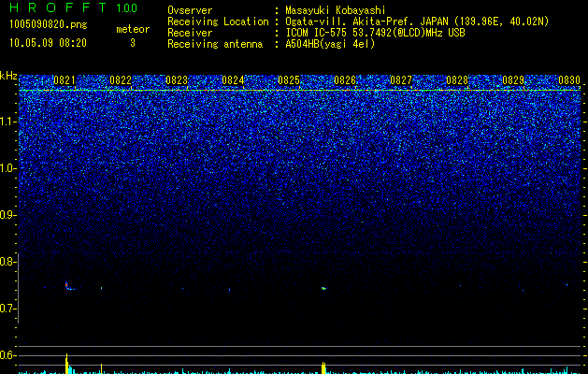Click the meteor echo spot before 0826
This screenshot has width=588, height=374.
323,289
